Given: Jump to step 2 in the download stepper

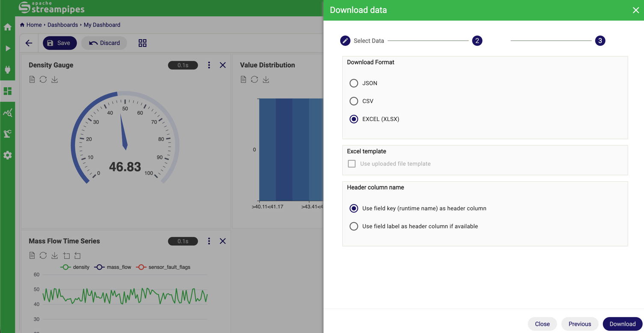Looking at the screenshot, I should pos(477,41).
